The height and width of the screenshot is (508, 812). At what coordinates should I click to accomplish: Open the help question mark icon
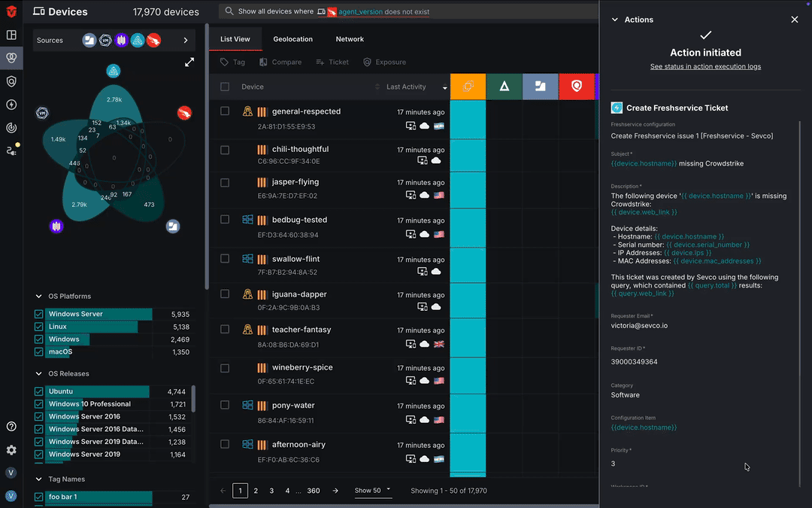click(11, 427)
